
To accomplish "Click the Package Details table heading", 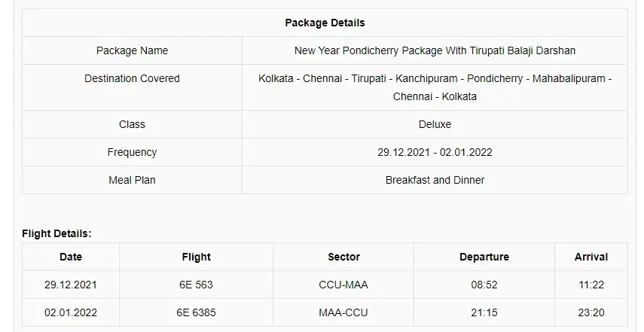I will (325, 23).
